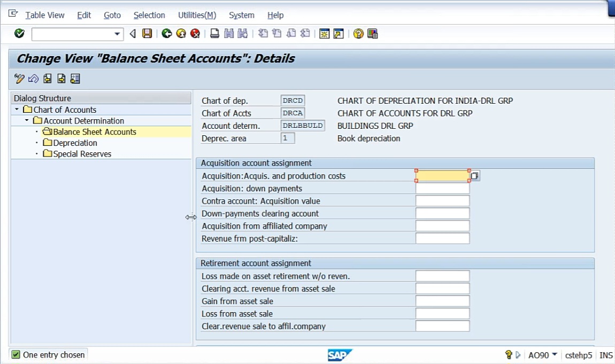This screenshot has width=615, height=364.
Task: Click the status bar message icon
Action: coord(16,354)
